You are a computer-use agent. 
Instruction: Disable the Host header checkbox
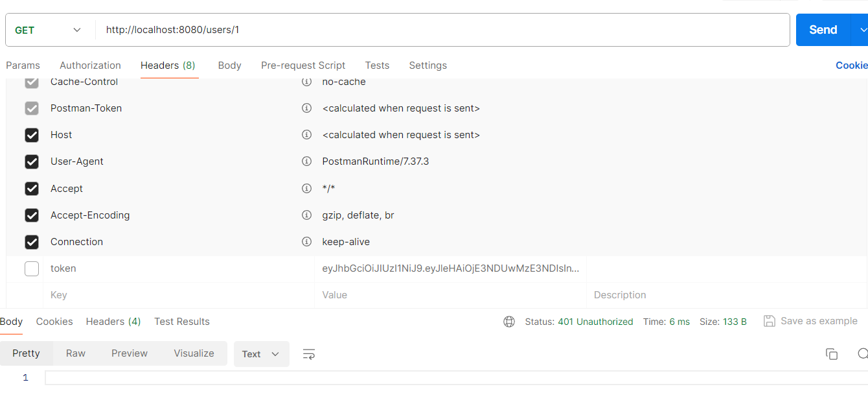coord(32,135)
